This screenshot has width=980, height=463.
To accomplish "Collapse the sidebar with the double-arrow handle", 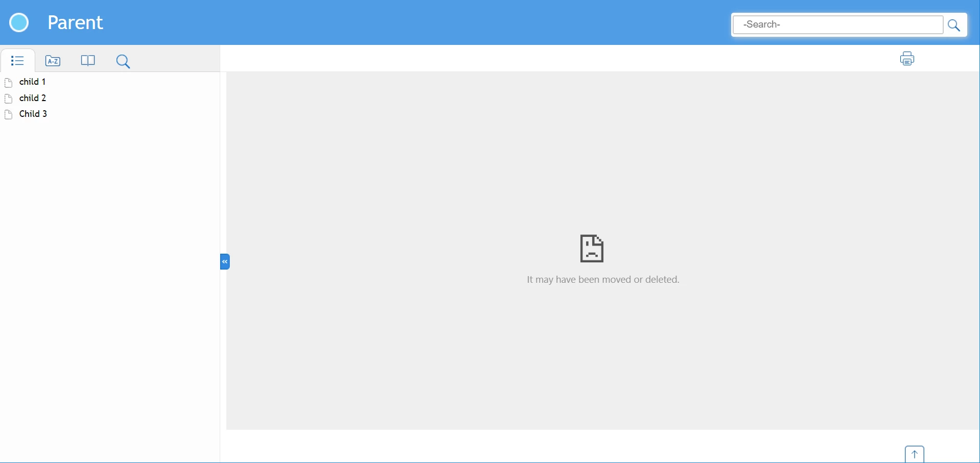I will pyautogui.click(x=225, y=261).
